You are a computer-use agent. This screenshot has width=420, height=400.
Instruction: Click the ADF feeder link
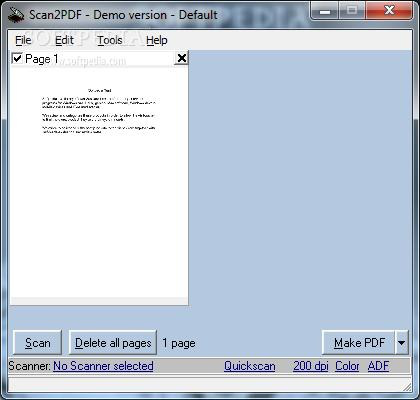[x=378, y=366]
